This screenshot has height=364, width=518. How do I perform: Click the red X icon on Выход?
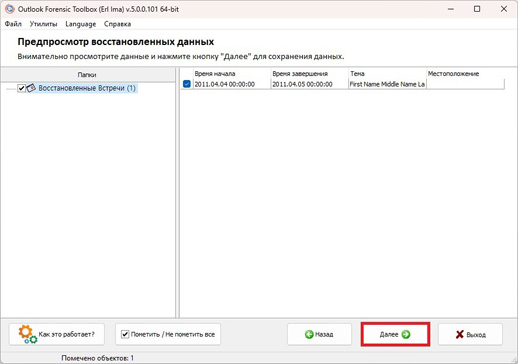pos(460,334)
